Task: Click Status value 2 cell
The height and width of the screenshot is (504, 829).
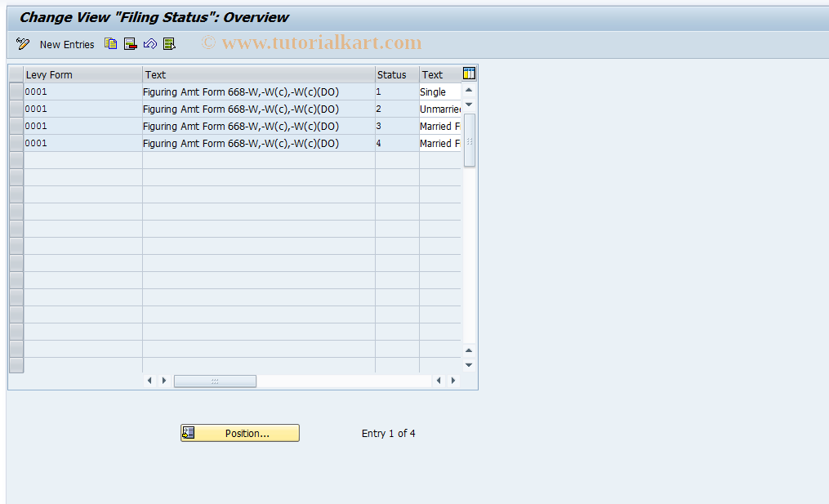Action: point(397,109)
